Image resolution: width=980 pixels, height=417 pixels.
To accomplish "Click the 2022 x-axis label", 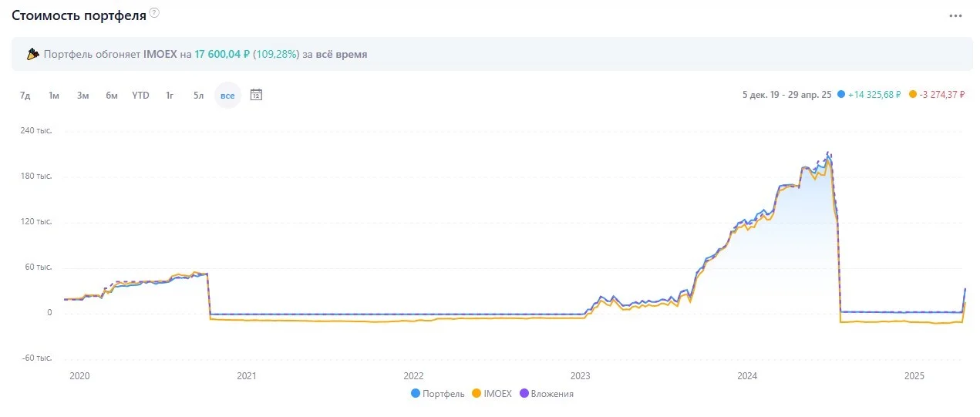I will click(414, 376).
